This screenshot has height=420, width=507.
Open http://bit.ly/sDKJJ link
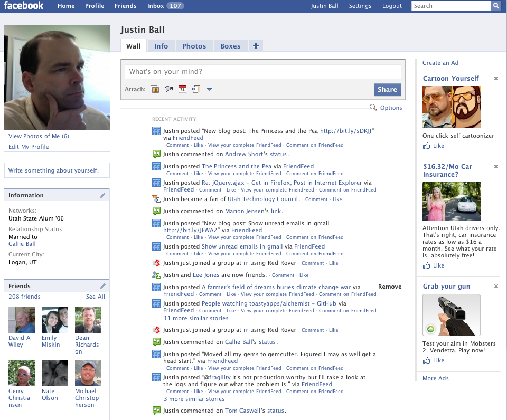point(345,131)
